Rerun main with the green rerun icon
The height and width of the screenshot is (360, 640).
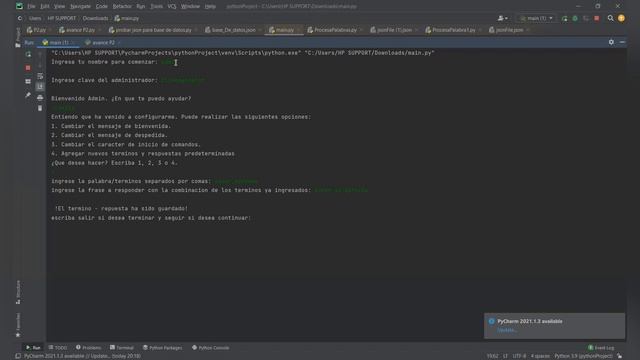tap(28, 55)
